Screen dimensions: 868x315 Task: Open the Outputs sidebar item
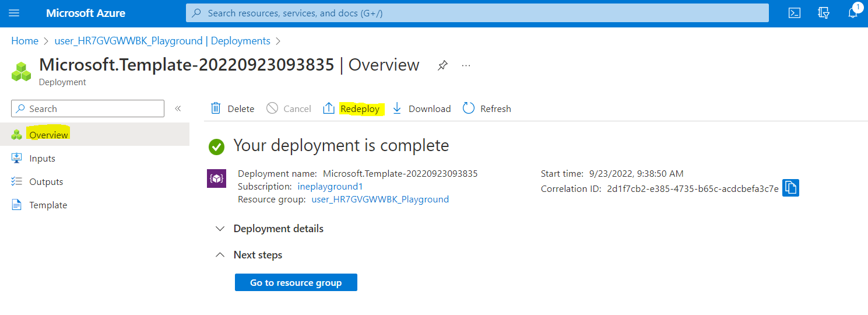[x=46, y=182]
